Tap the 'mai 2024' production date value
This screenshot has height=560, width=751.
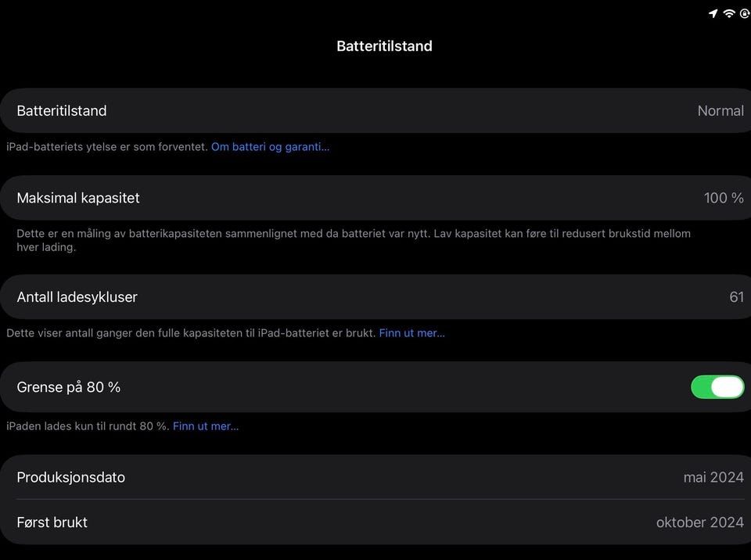(713, 477)
